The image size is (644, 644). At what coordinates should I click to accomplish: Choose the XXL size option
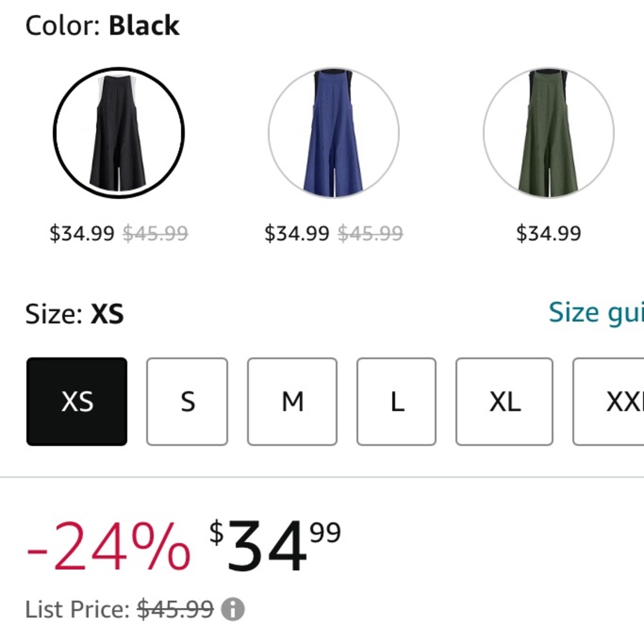point(609,401)
